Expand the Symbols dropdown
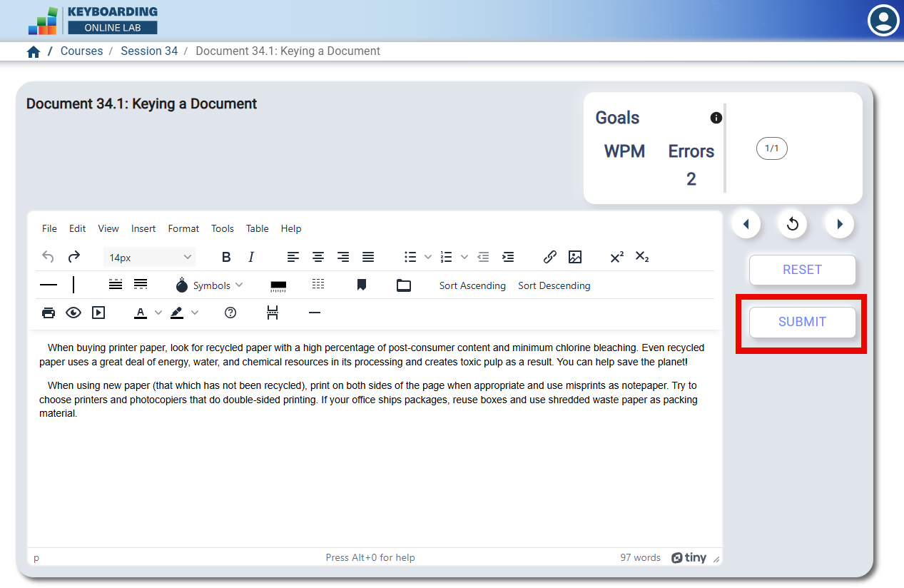Image resolution: width=904 pixels, height=588 pixels. point(240,285)
